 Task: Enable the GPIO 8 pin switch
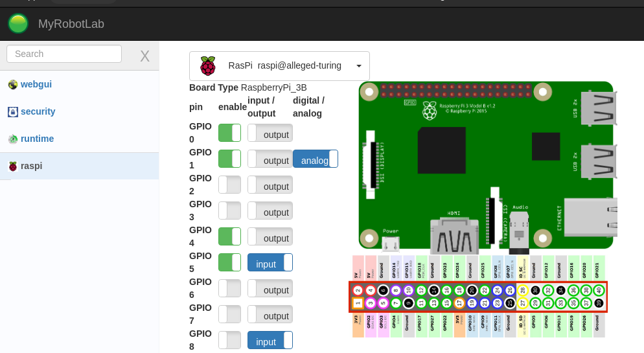[x=229, y=340]
